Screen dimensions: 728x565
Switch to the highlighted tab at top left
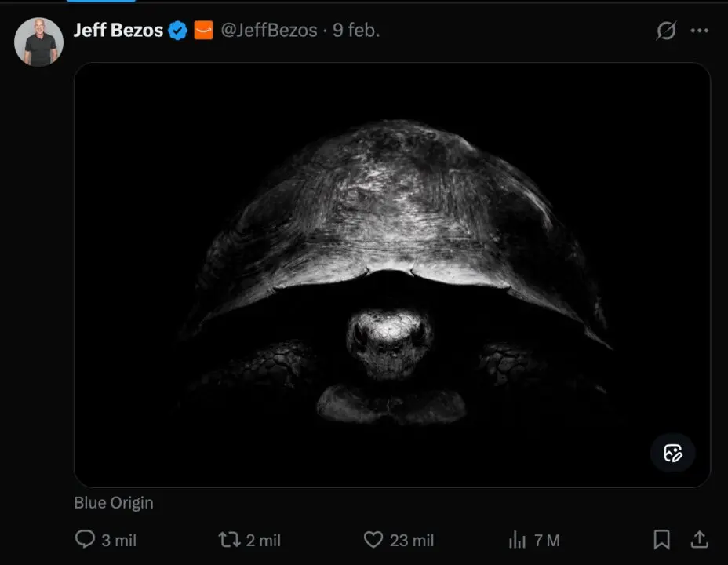click(x=100, y=4)
